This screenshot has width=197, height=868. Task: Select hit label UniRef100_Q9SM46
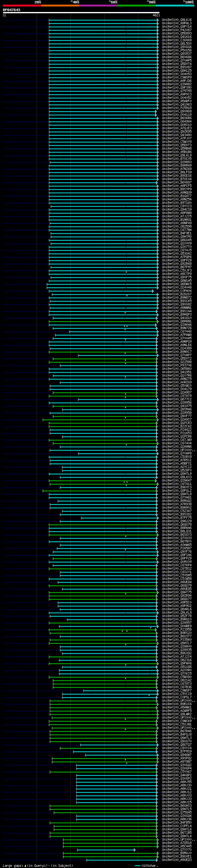[177, 410]
